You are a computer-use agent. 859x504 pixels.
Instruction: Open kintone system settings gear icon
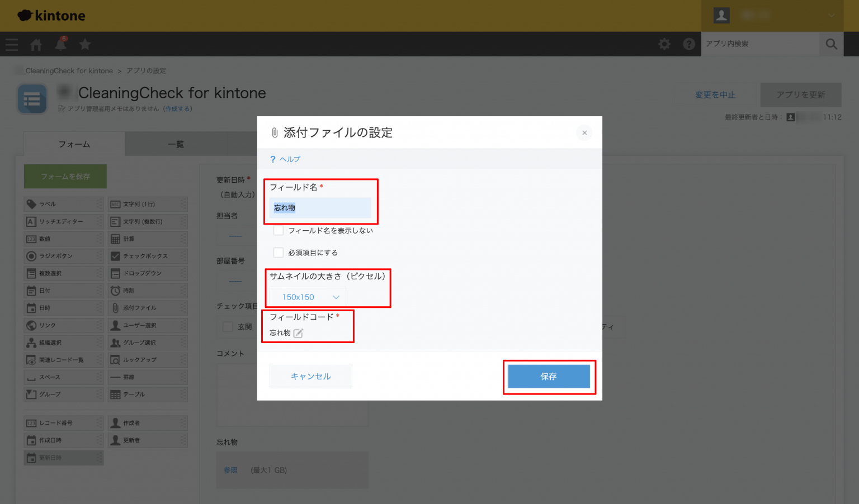(664, 44)
